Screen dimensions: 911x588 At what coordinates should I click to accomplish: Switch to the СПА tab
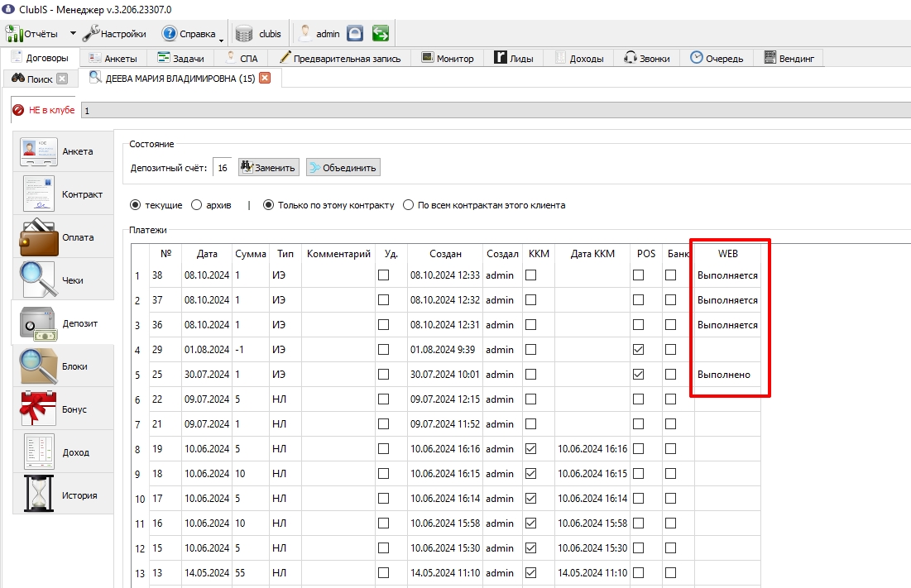pos(242,58)
